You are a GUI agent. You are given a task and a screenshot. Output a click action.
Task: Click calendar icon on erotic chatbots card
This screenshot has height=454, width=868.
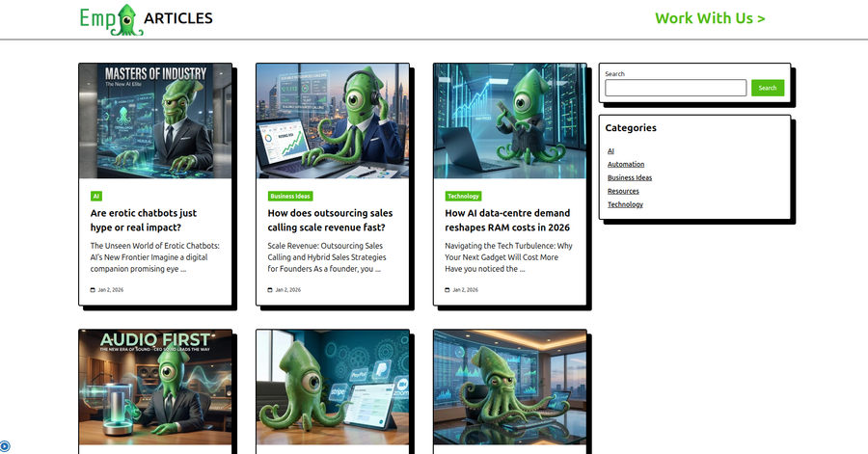(x=93, y=289)
